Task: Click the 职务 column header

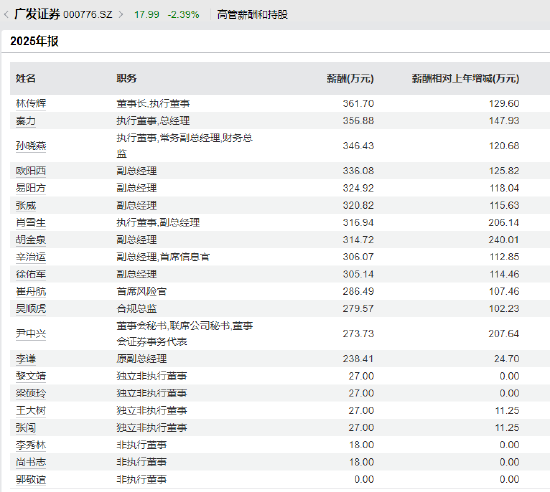Action: click(x=127, y=78)
